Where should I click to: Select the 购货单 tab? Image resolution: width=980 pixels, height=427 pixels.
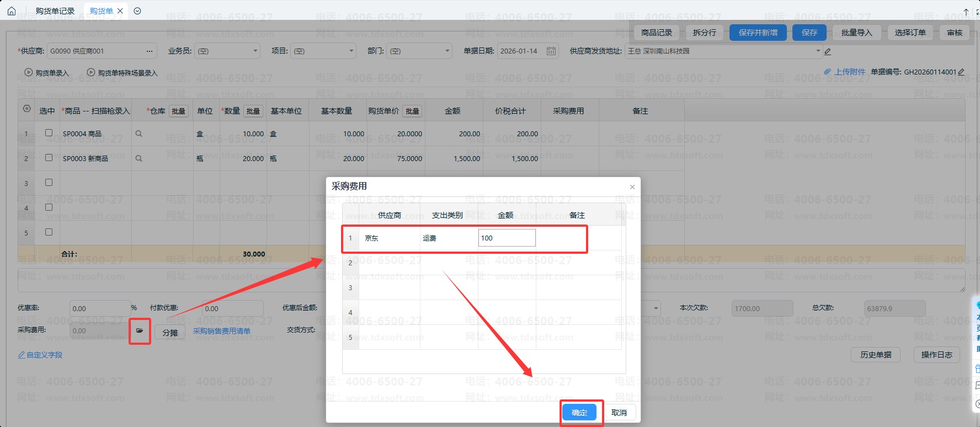click(101, 11)
